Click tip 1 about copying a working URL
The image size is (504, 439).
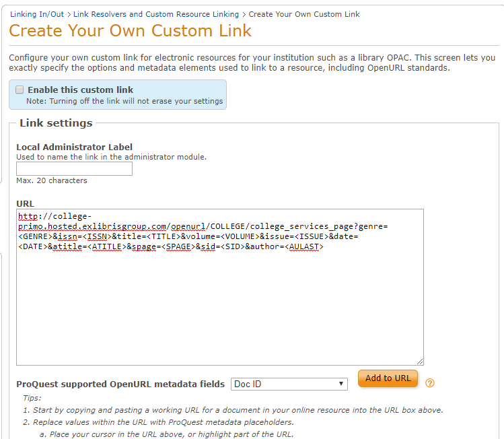pos(233,410)
